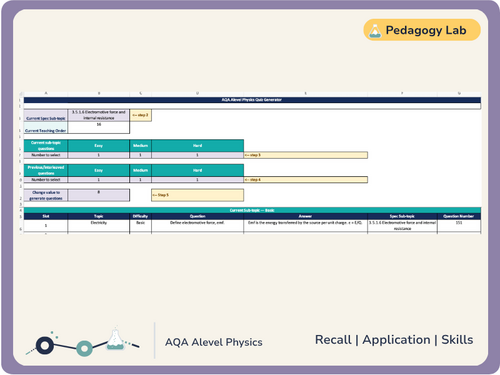
Task: Click the generate value cell showing 8
Action: 99,195
